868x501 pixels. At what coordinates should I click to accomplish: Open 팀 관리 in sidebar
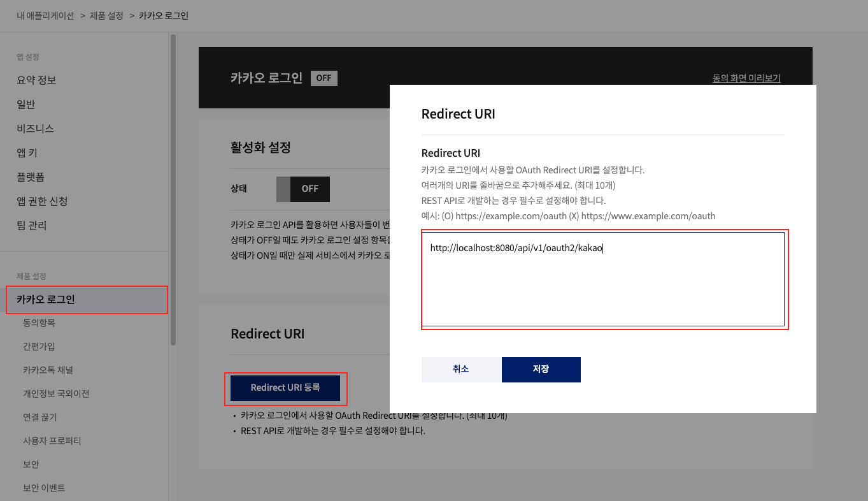point(31,226)
